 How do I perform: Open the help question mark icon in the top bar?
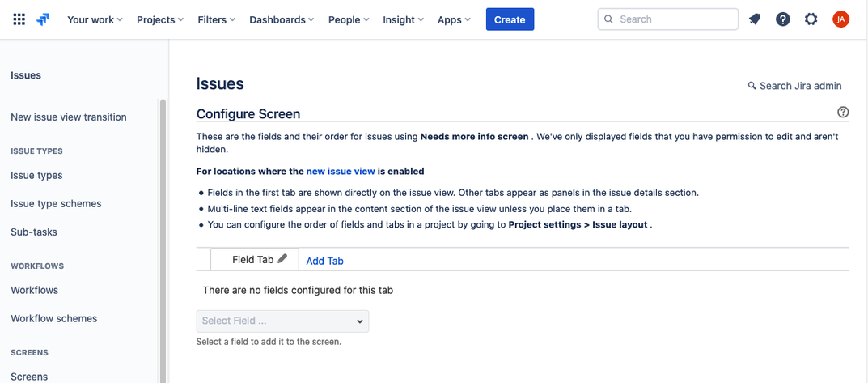(x=782, y=19)
